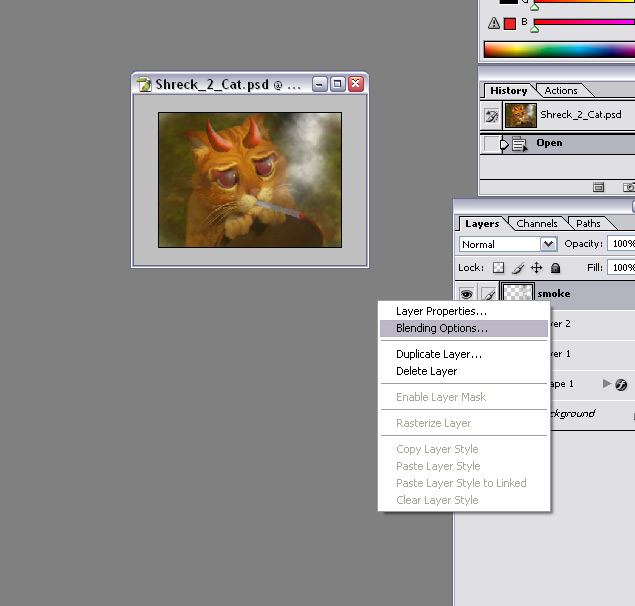Image resolution: width=635 pixels, height=606 pixels.
Task: Click the greyed Paste Layer Style entry
Action: (464, 466)
